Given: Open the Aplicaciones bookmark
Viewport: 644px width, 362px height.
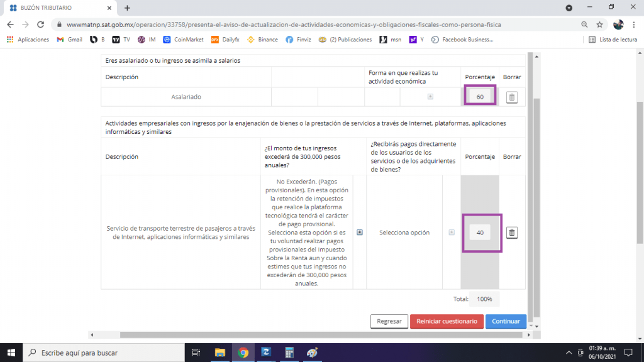Looking at the screenshot, I should [28, 40].
